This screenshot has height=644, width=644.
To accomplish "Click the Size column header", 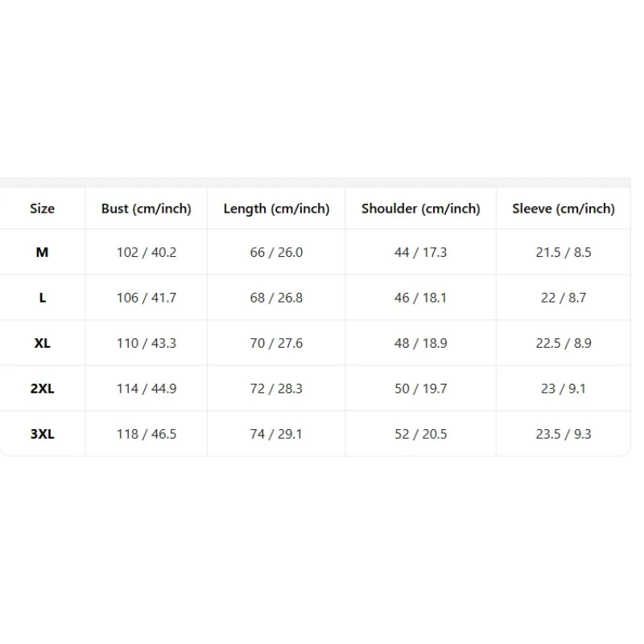I will pyautogui.click(x=43, y=208).
